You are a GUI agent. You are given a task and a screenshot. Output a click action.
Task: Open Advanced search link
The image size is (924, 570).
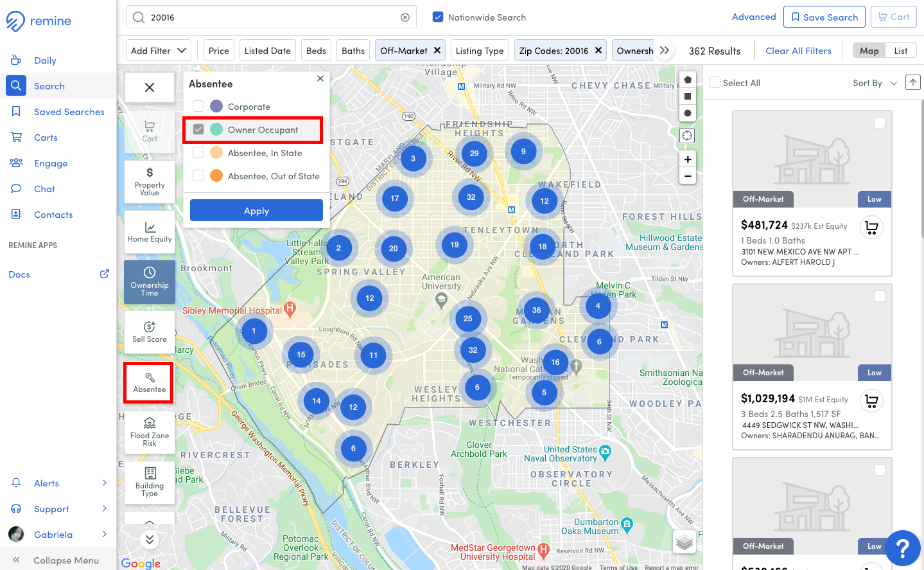754,17
